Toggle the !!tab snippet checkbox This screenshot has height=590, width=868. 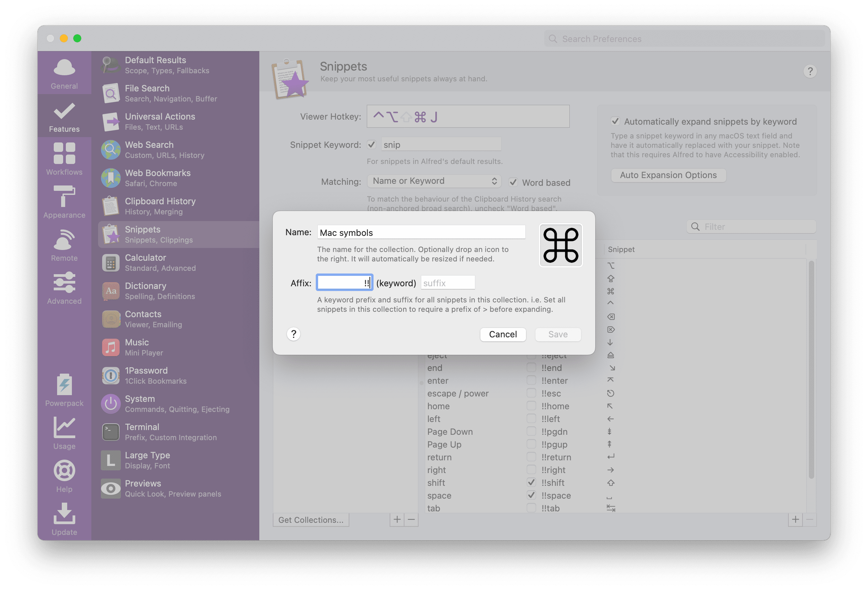point(531,507)
